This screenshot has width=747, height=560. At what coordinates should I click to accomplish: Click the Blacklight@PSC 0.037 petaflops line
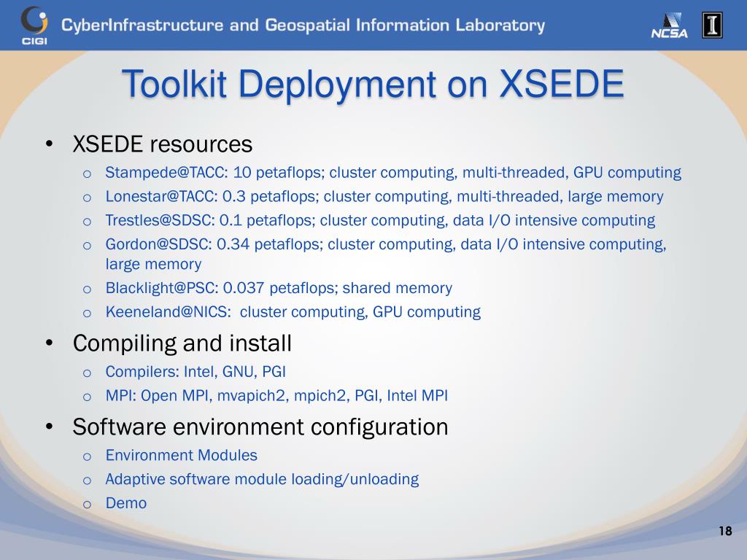tap(279, 287)
